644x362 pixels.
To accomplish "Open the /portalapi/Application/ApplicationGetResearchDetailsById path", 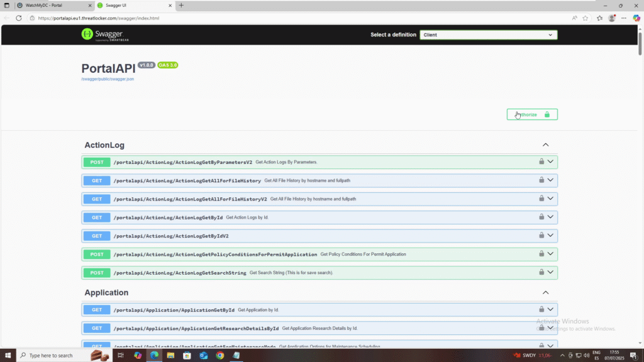I will 196,328.
